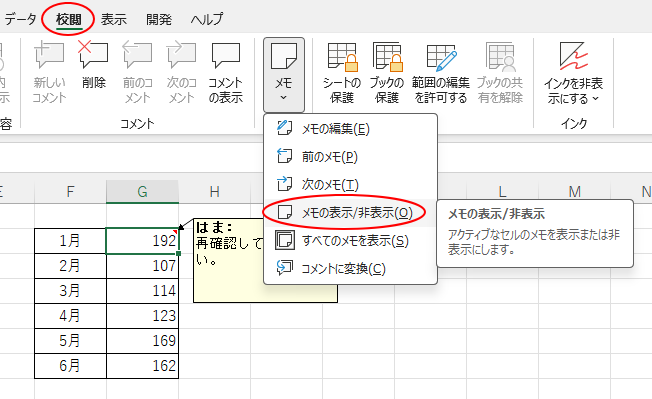Screen dimensions: 652x399
Task: Delete the comment with 削除
Action: 94,66
